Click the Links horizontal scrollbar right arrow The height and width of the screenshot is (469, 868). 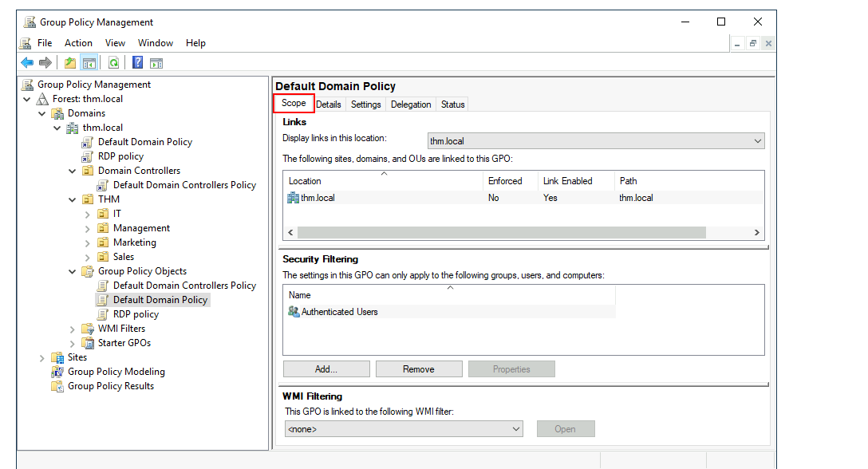pos(757,233)
